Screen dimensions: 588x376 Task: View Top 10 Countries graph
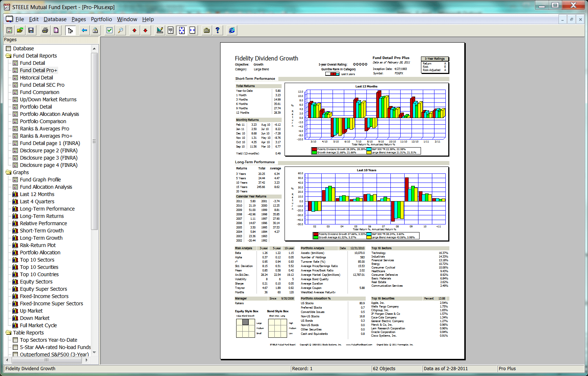[39, 274]
